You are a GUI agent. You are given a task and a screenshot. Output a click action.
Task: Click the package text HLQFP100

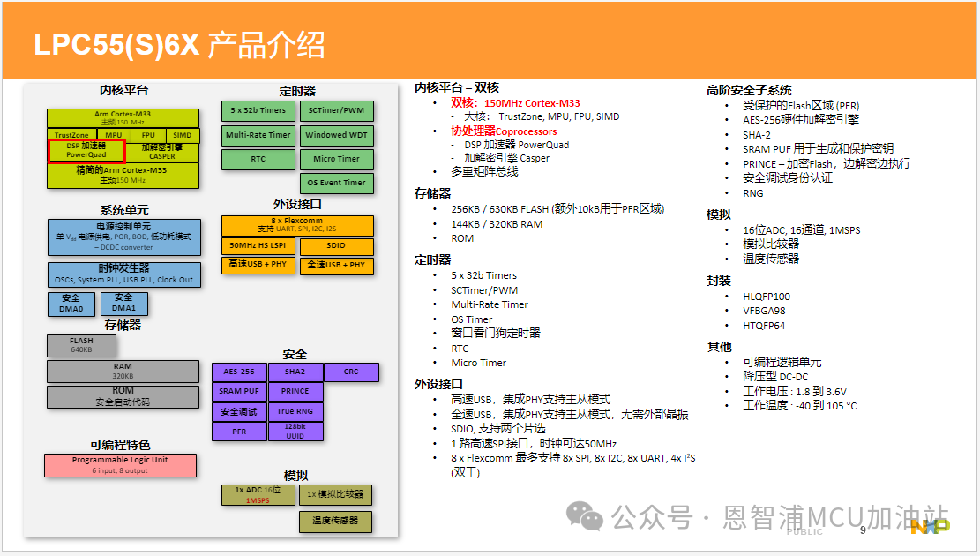pyautogui.click(x=767, y=297)
